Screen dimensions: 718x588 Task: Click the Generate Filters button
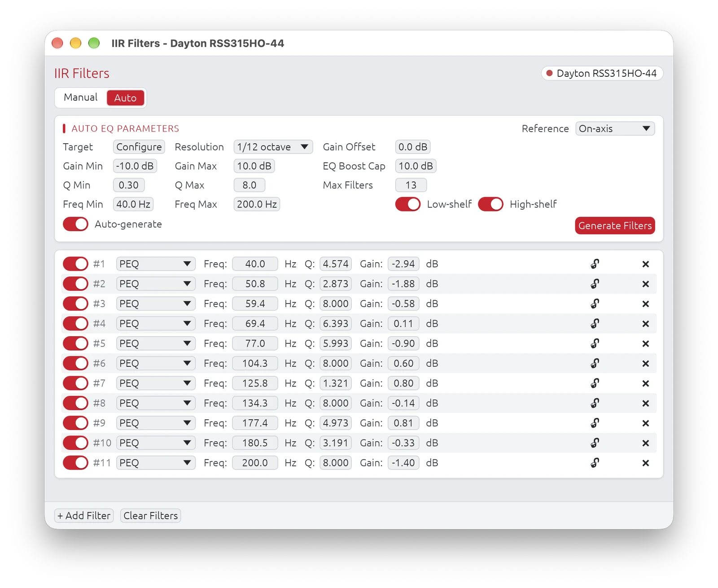615,226
